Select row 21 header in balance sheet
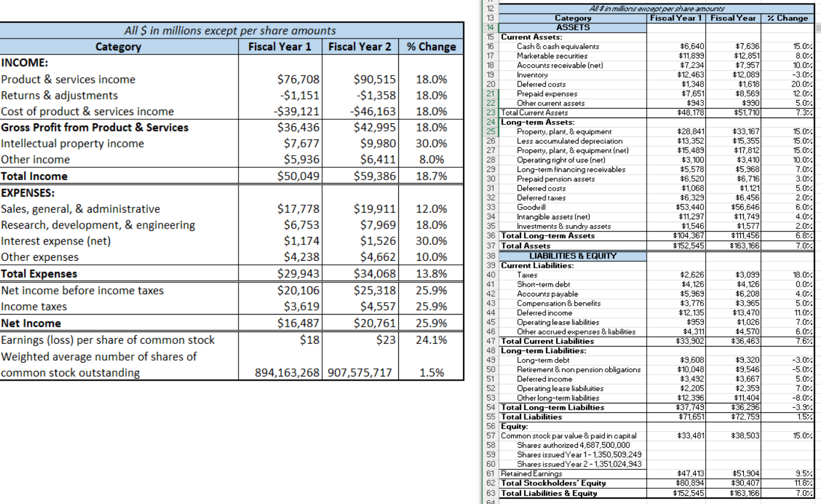 (x=490, y=94)
